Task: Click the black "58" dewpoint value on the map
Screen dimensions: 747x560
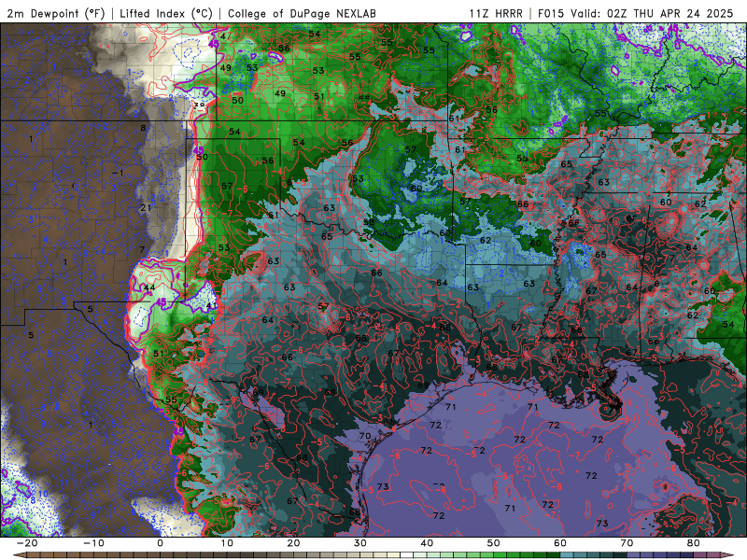Action: point(368,222)
